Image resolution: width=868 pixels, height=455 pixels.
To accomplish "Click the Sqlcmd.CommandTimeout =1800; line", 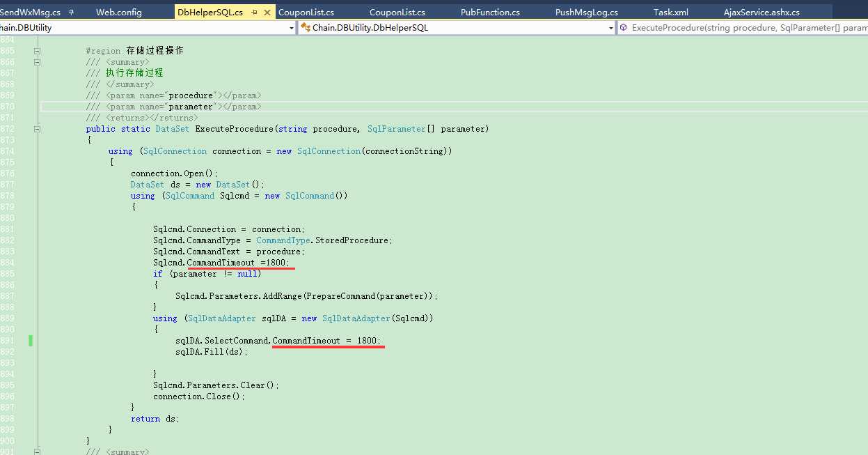I will pos(221,263).
